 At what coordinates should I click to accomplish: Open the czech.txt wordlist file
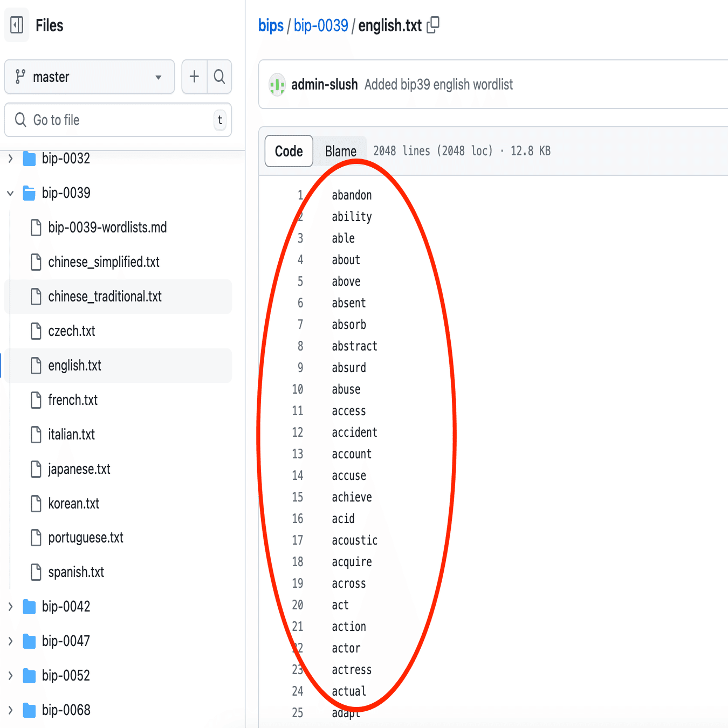point(73,331)
